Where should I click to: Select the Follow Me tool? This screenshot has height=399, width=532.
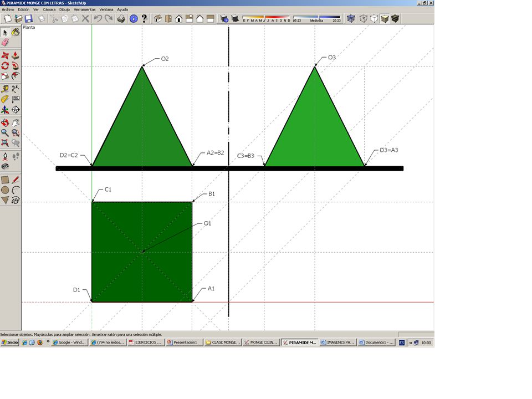16,65
